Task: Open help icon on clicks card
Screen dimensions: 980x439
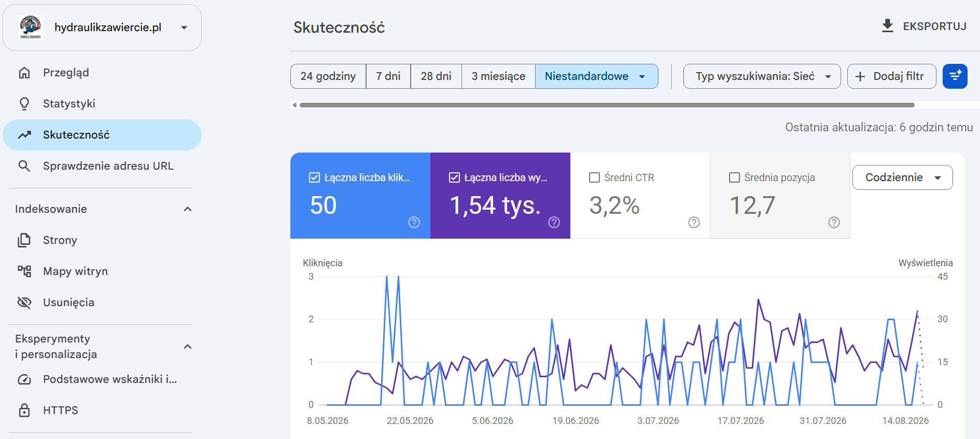Action: (x=414, y=222)
